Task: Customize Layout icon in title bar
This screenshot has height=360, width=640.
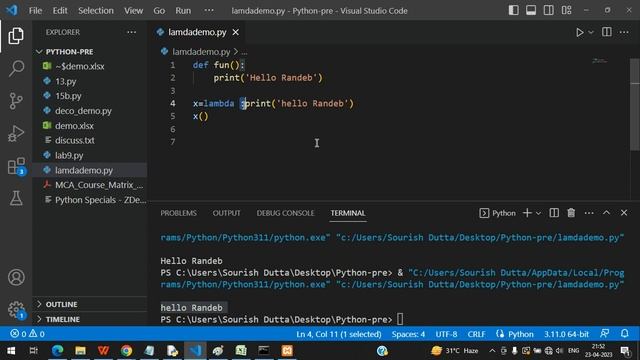Action: coord(567,10)
